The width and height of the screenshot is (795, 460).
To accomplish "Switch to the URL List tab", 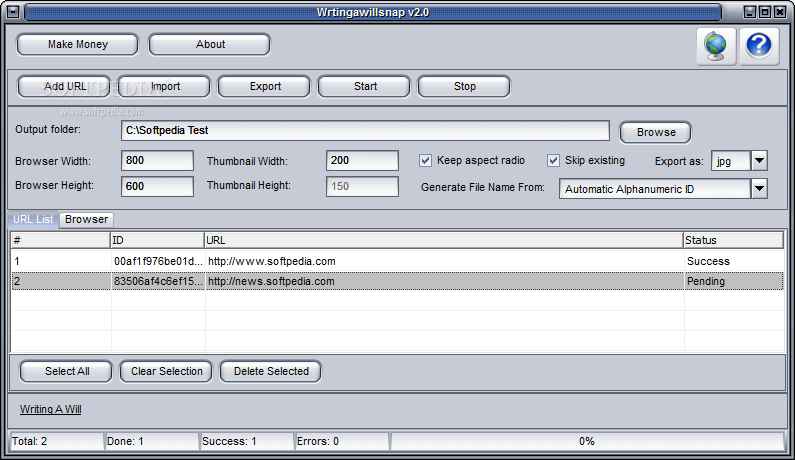I will click(x=33, y=219).
